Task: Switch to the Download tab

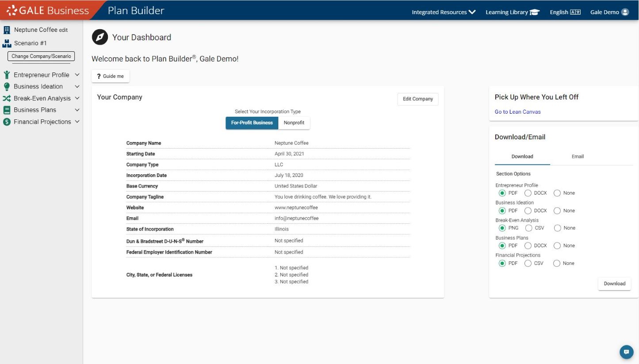Action: click(x=522, y=157)
